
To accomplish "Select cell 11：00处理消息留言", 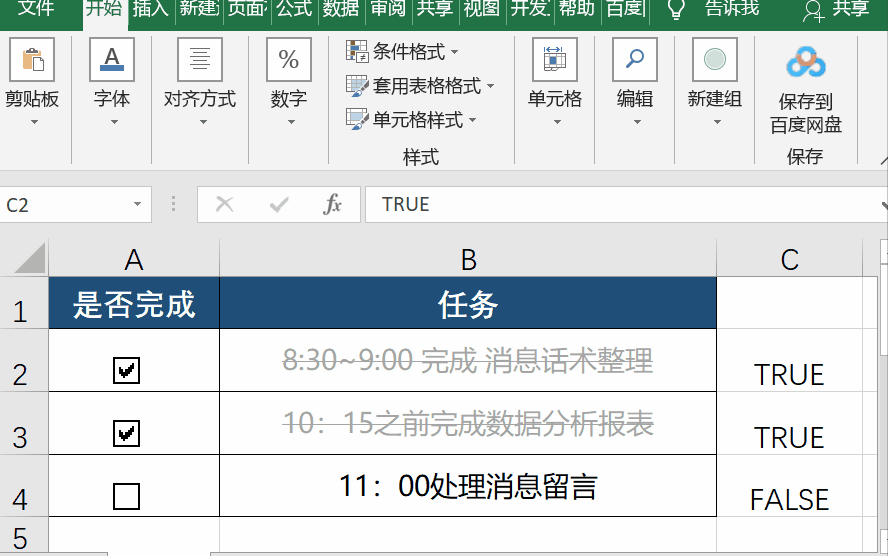I will tap(468, 486).
